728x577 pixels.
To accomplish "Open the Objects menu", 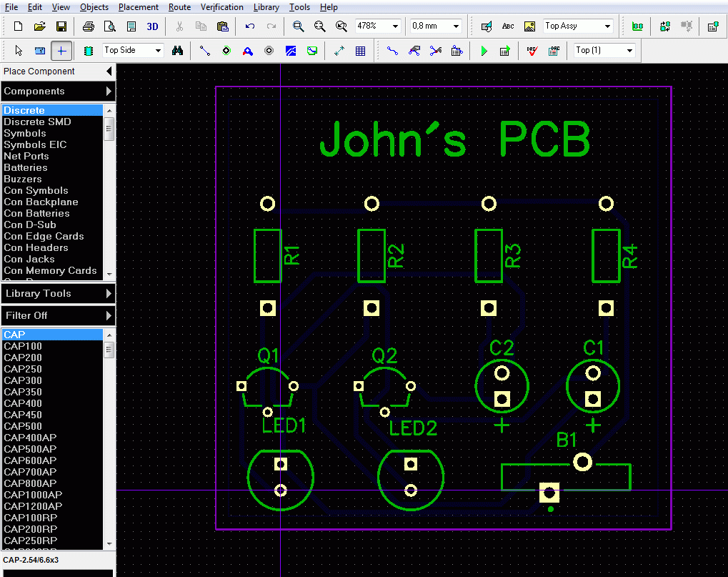I will 94,7.
